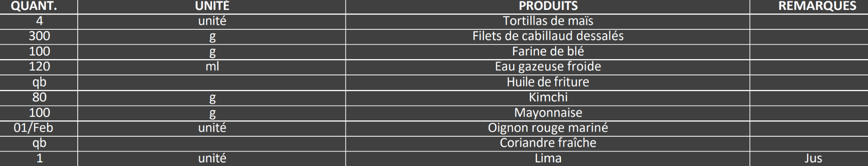The height and width of the screenshot is (166, 868).
Task: Click the REMARQUES header cell
Action: [809, 6]
